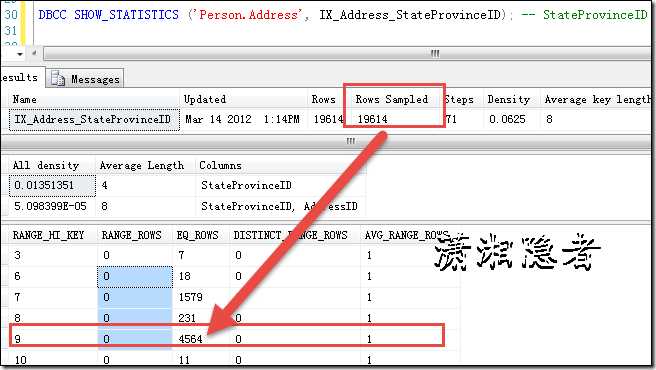Viewport: 656px width, 370px height.
Task: Select the EQ_ROWS cell with value 4564
Action: click(x=201, y=339)
